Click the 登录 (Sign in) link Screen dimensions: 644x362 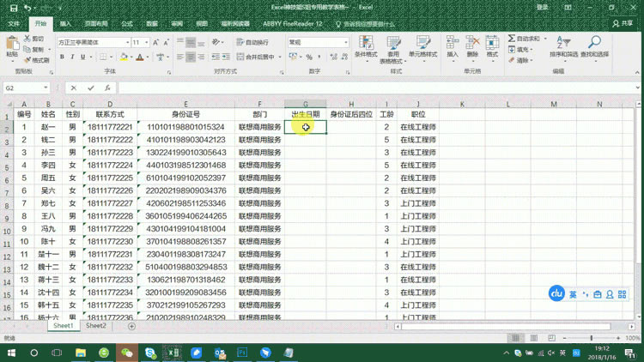(x=542, y=8)
